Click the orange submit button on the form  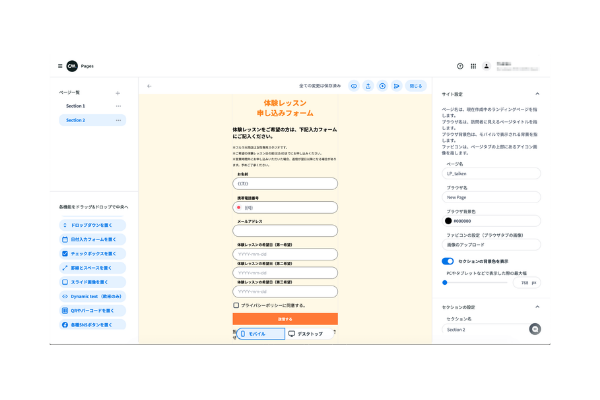coord(285,319)
